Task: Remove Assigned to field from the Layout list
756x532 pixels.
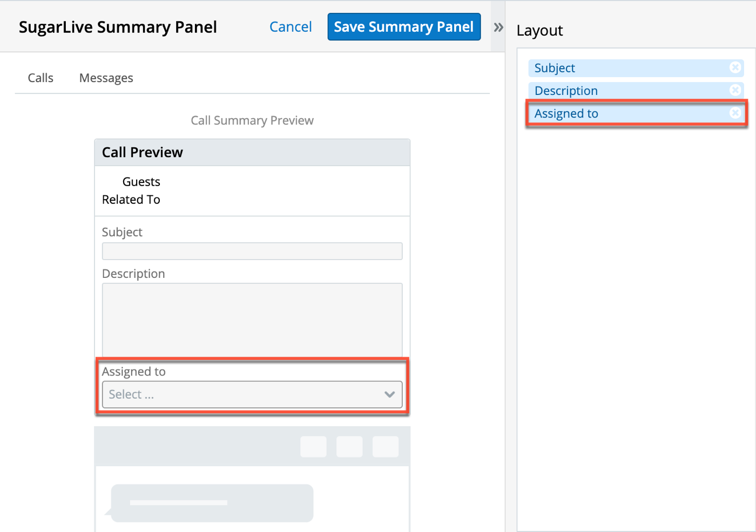Action: point(735,113)
